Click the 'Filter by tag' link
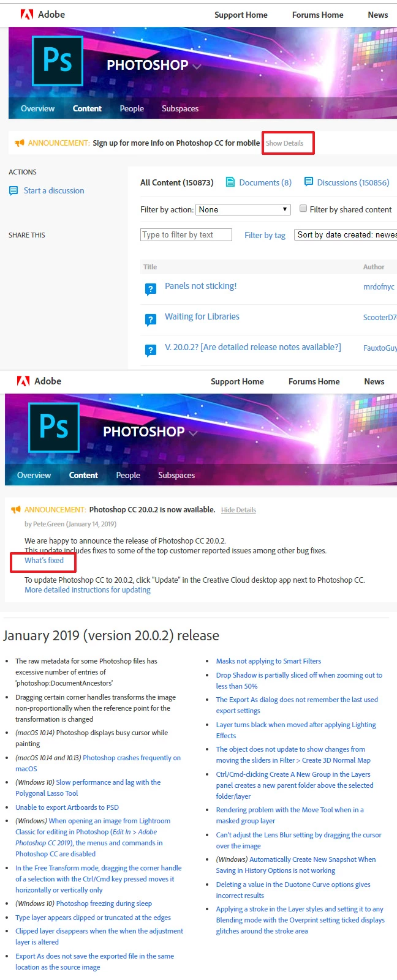 tap(265, 235)
